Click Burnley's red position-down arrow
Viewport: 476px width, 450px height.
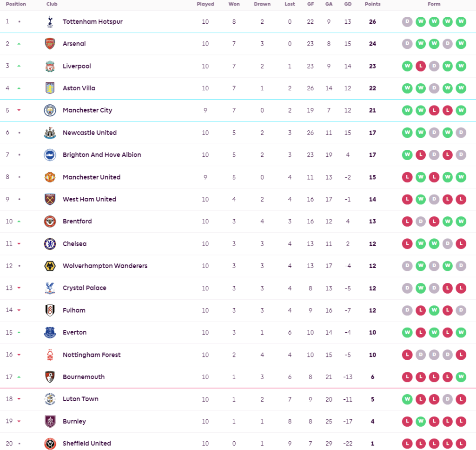19,421
